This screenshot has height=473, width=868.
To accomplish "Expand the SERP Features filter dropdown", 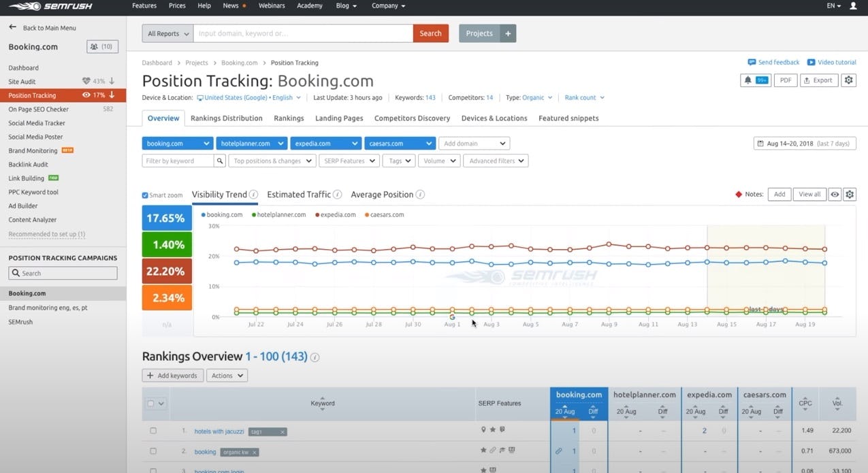I will click(351, 161).
